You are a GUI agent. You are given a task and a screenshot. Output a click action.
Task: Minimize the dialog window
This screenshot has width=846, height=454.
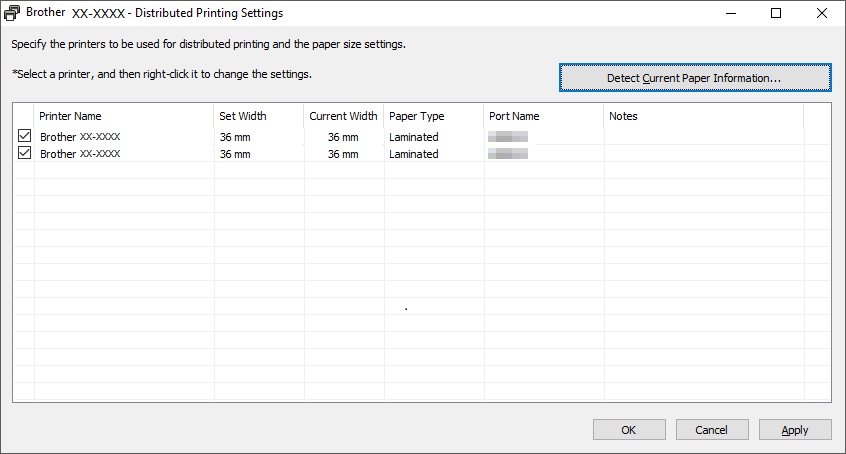pos(730,14)
